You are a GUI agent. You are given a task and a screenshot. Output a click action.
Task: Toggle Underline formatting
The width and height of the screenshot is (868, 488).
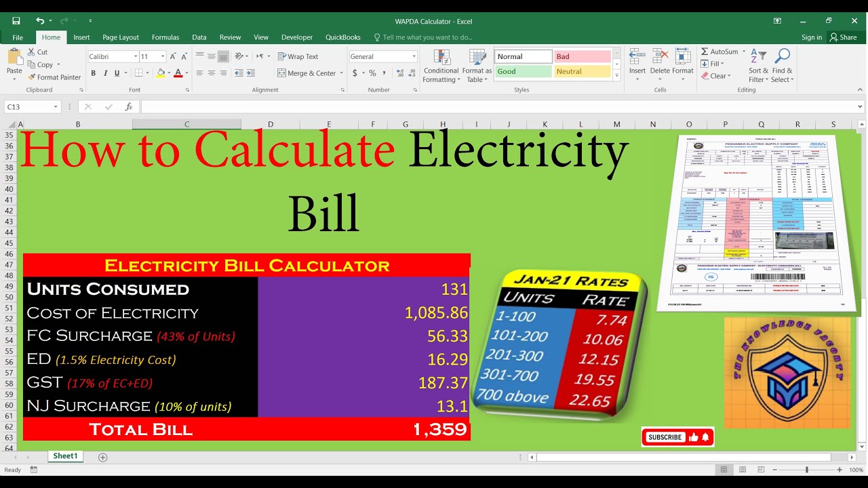coord(117,73)
